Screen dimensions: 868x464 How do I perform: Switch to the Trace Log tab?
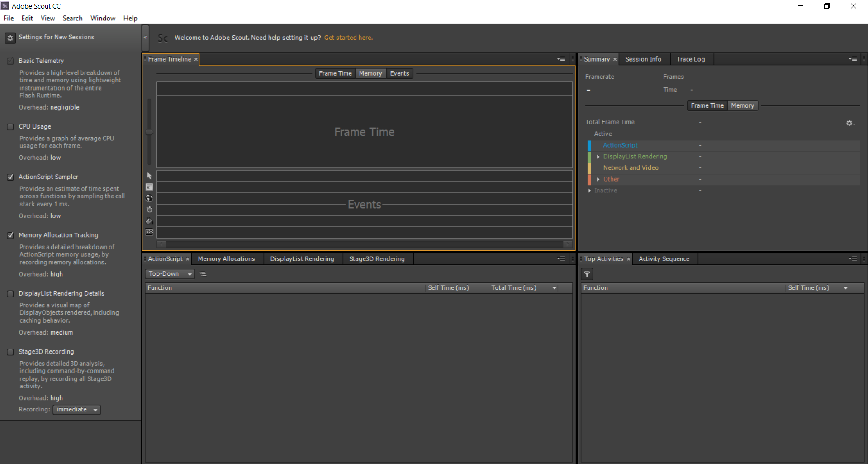click(691, 59)
